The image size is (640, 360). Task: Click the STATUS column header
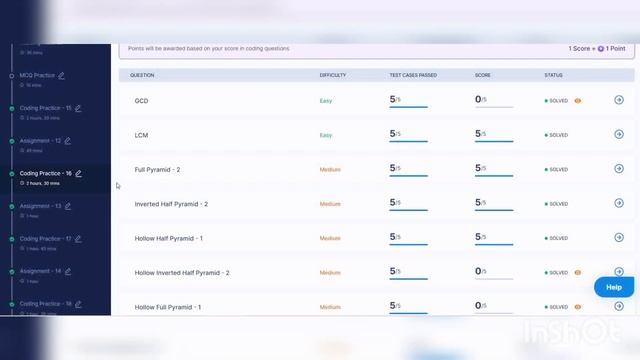point(553,75)
